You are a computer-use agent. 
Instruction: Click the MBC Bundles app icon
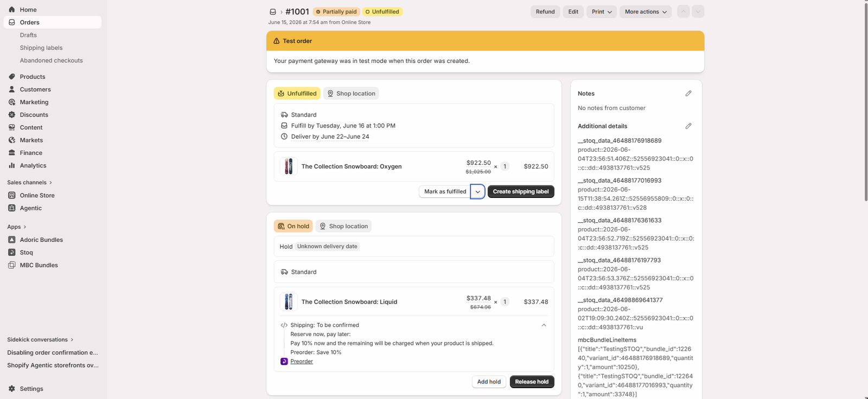click(12, 265)
